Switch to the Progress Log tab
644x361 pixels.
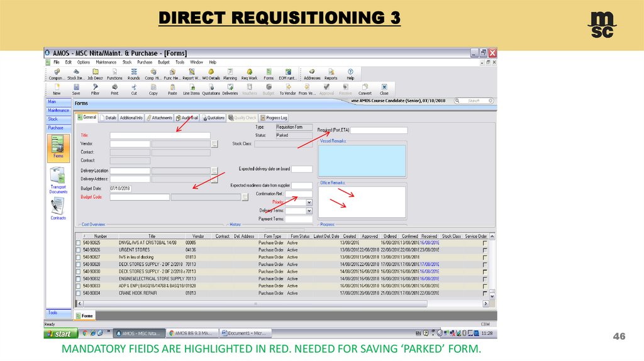(x=274, y=118)
